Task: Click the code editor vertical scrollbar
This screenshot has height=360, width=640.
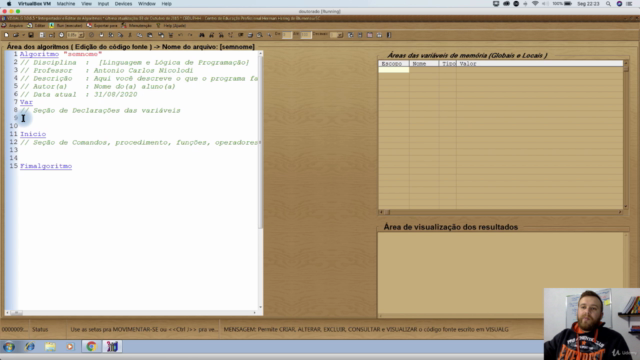Action: tap(260, 180)
